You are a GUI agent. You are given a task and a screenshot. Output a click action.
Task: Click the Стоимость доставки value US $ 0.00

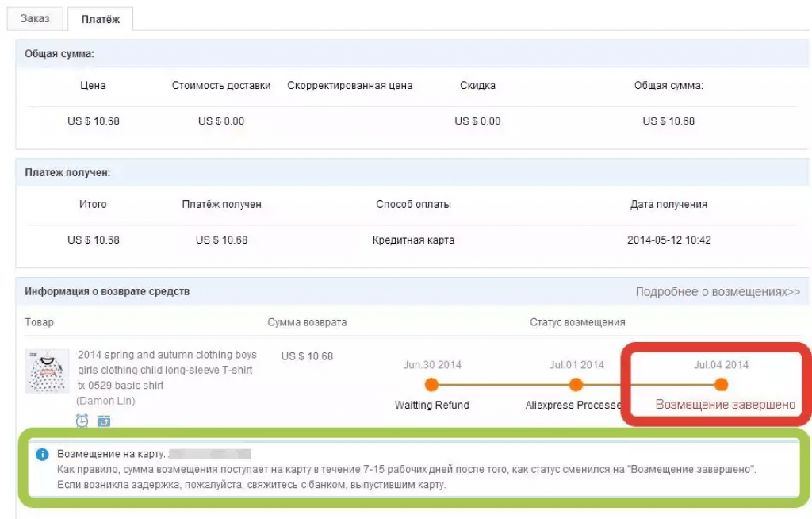pos(221,121)
